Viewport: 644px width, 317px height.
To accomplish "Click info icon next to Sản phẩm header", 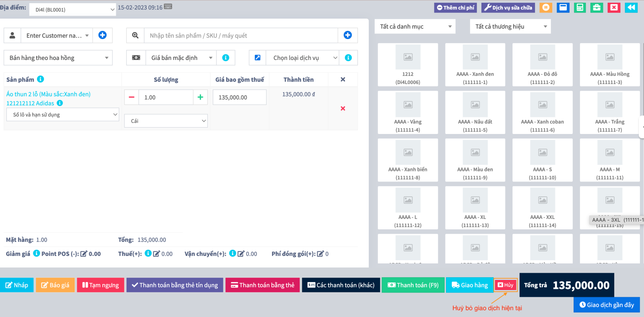I will click(x=41, y=79).
